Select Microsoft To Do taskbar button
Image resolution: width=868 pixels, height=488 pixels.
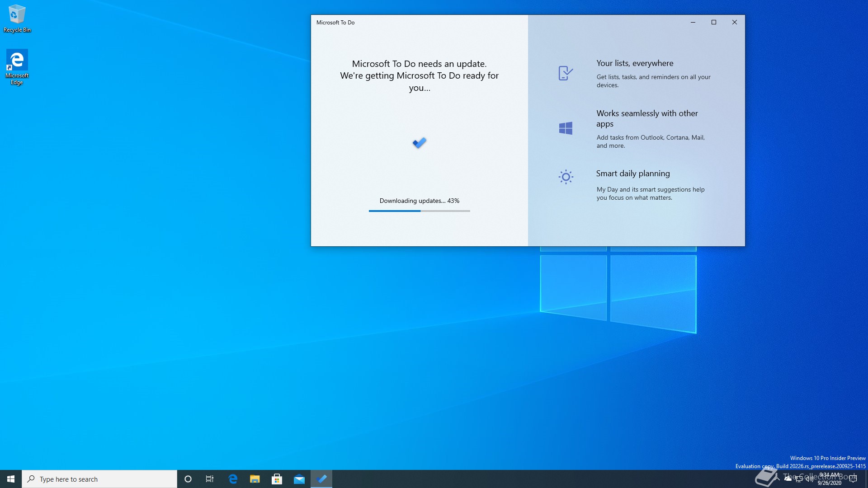pos(321,479)
